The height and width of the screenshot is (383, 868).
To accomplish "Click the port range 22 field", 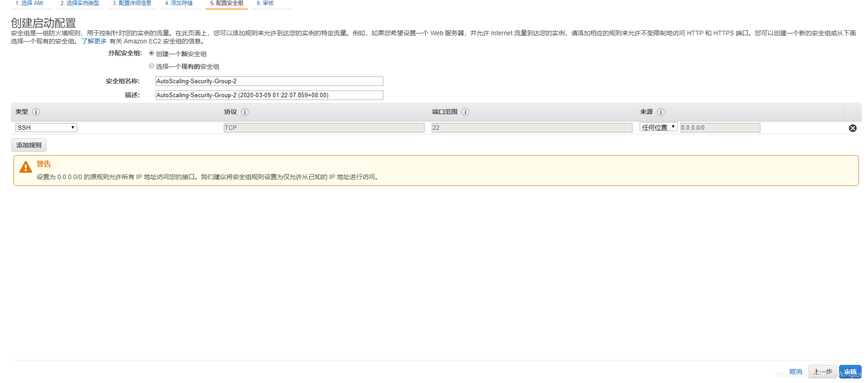I will (x=532, y=128).
